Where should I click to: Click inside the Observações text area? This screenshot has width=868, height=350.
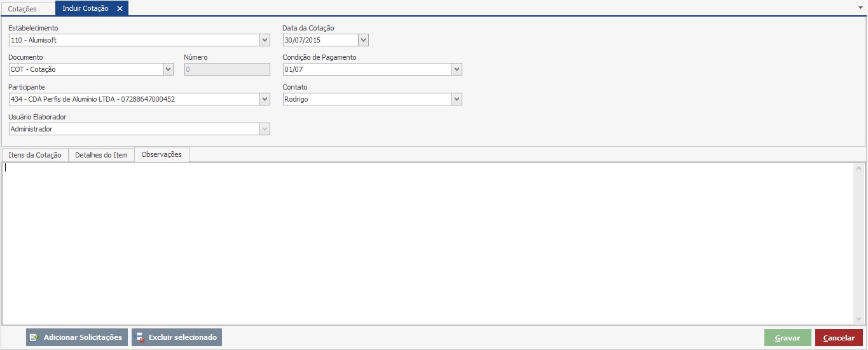point(426,241)
